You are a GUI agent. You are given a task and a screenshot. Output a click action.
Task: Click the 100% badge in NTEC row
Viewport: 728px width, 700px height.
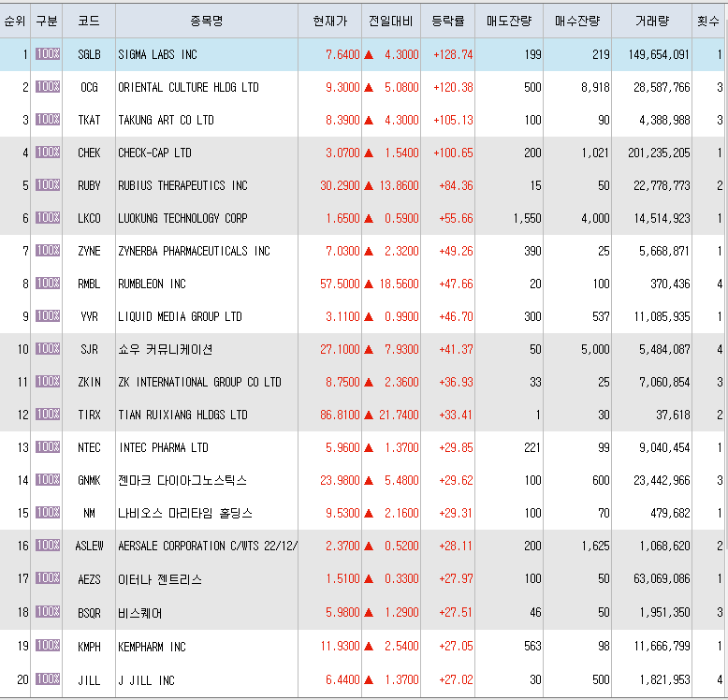pyautogui.click(x=48, y=446)
